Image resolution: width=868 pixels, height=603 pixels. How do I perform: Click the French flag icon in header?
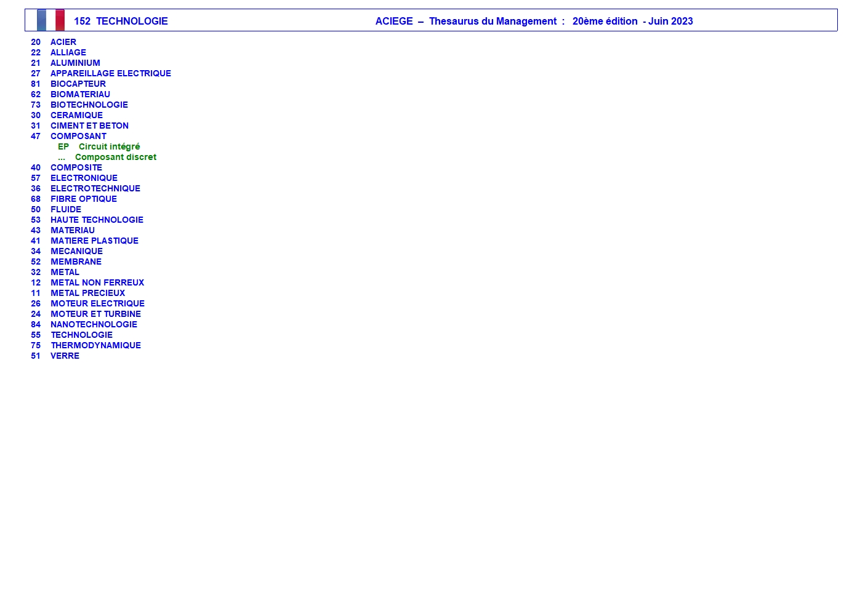[50, 20]
